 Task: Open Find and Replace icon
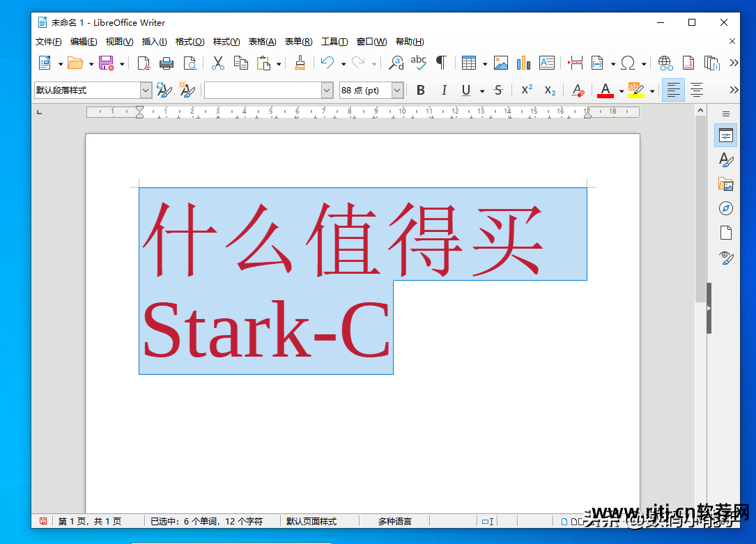click(396, 63)
